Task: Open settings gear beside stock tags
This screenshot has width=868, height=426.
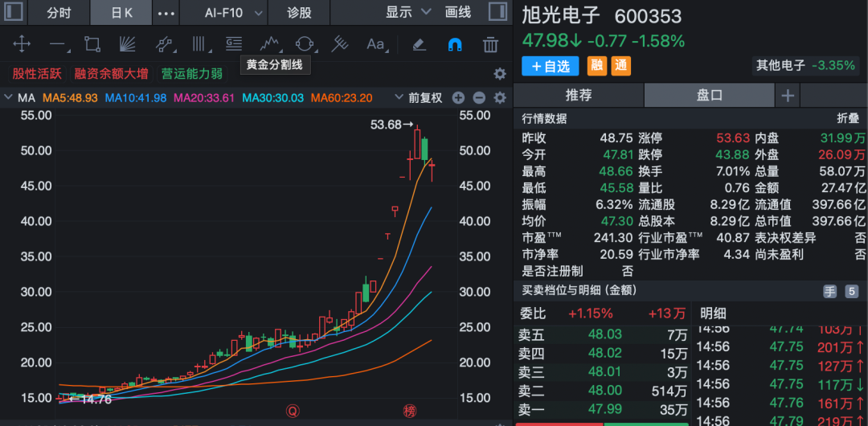Action: coord(500,74)
